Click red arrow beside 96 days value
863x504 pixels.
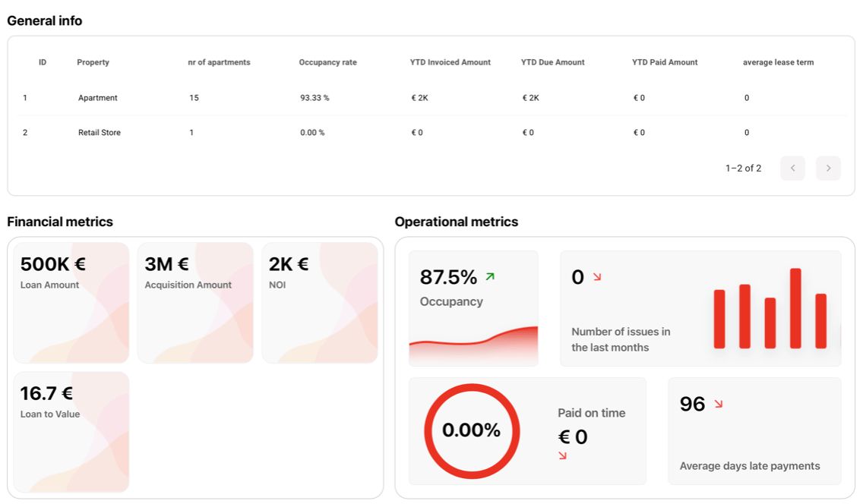(x=718, y=404)
